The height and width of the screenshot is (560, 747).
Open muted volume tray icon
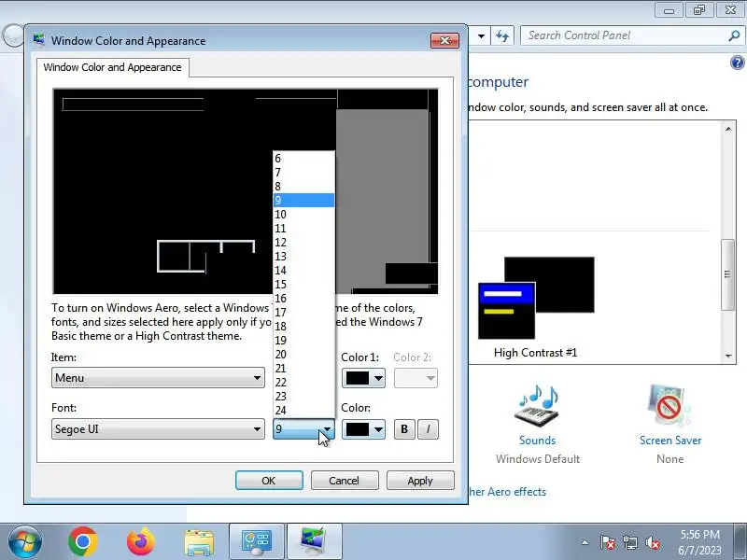tap(653, 542)
